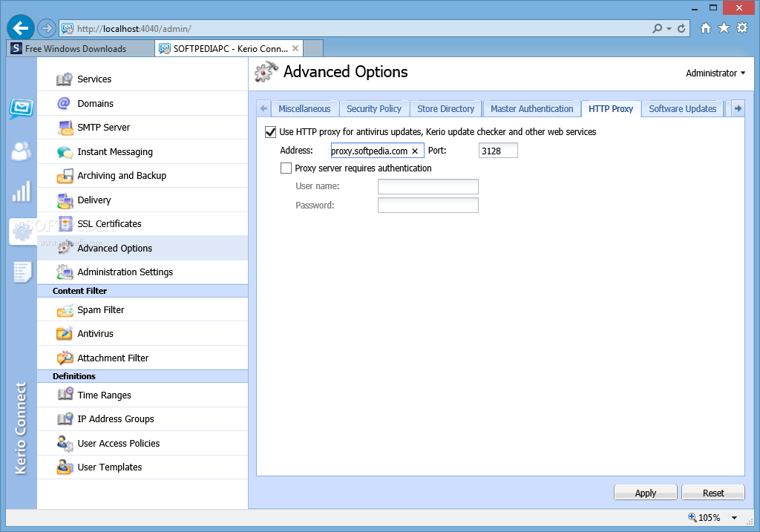Switch to the Master Authentication tab
The width and height of the screenshot is (760, 532).
click(x=531, y=109)
